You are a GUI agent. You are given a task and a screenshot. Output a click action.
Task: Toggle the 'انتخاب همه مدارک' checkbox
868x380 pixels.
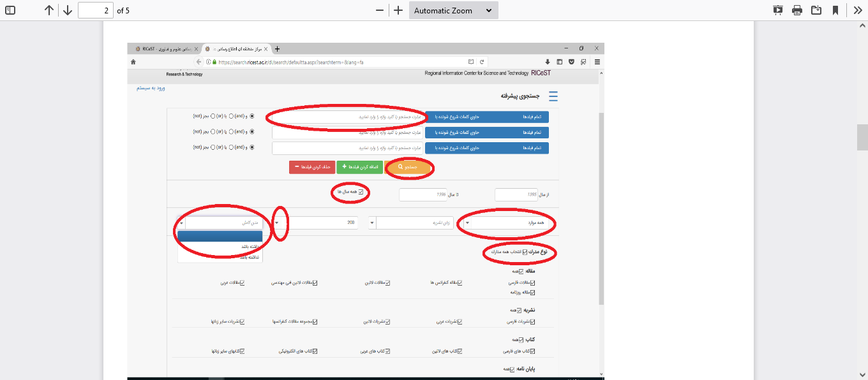point(525,252)
